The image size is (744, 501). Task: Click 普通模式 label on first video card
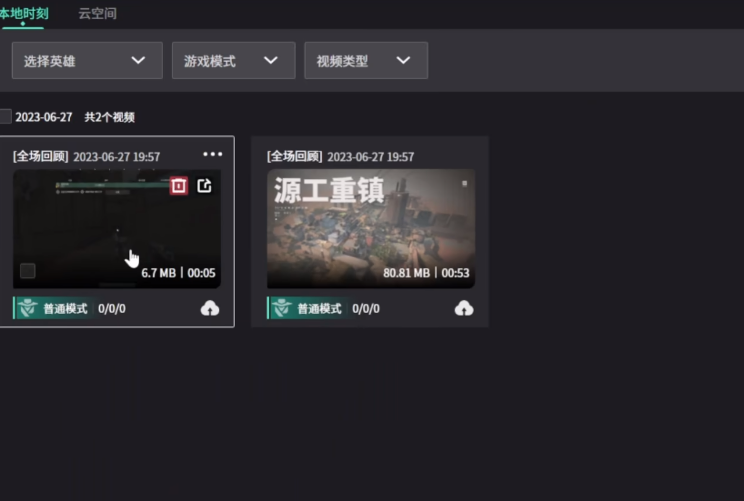pyautogui.click(x=66, y=309)
